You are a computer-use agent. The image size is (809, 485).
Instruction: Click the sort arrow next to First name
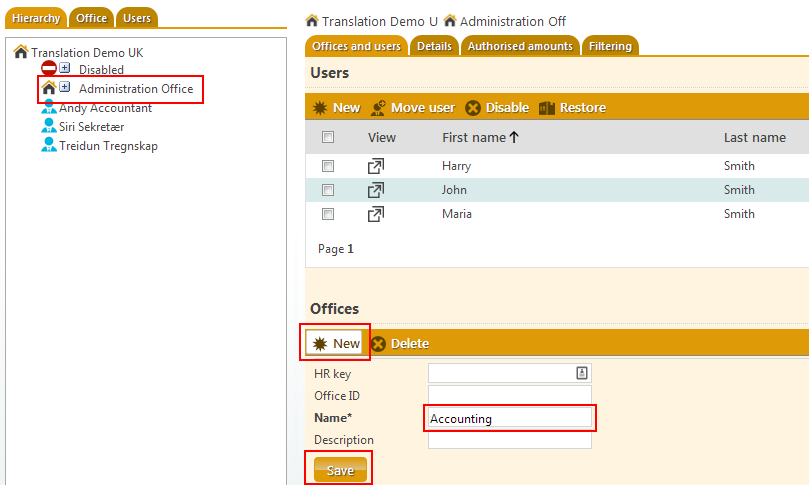coord(513,137)
